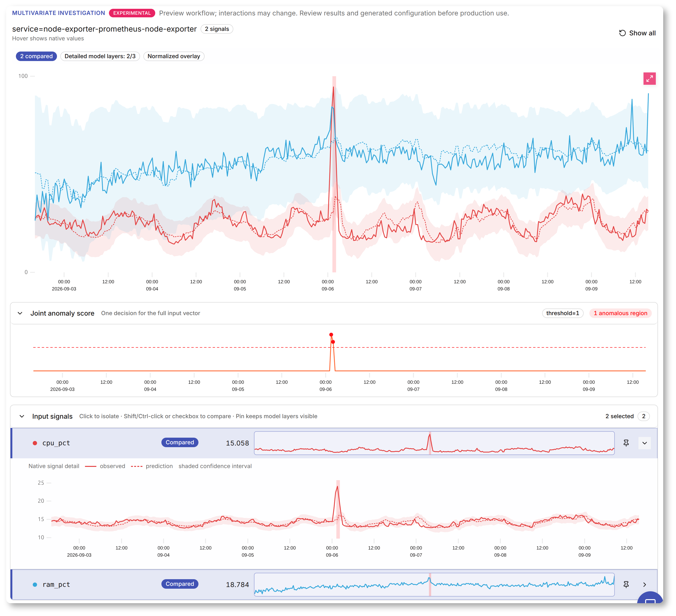676x616 pixels.
Task: Click the 15.058 value on cpu_pct row
Action: pos(237,443)
